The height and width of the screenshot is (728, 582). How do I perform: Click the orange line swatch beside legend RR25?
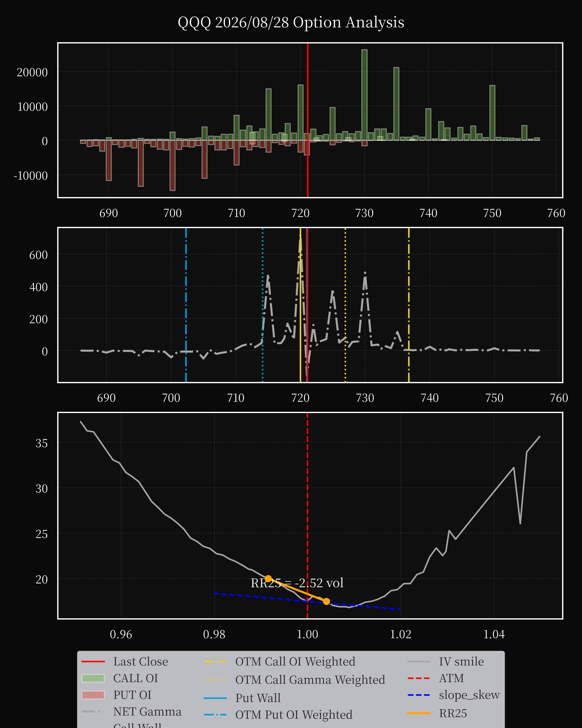[419, 713]
